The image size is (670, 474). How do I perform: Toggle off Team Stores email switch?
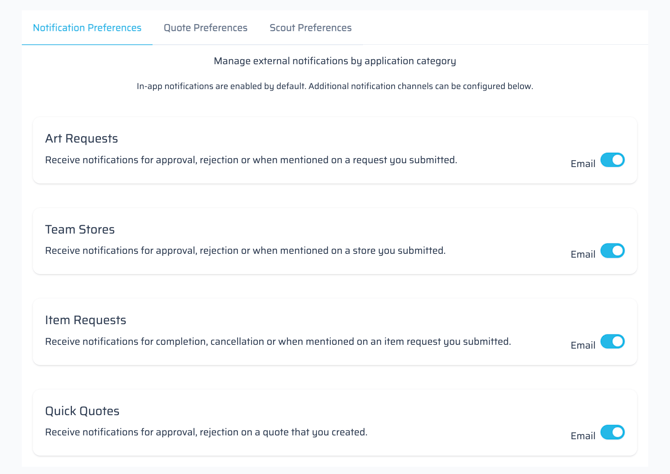pyautogui.click(x=612, y=251)
